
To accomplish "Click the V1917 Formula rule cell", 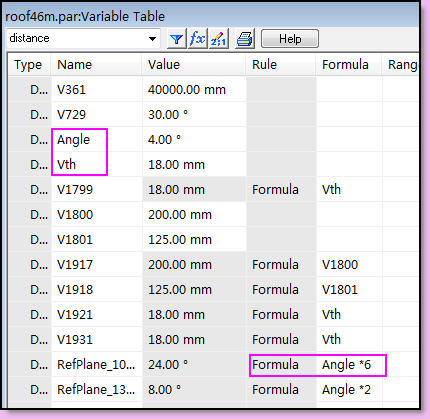I will (281, 265).
